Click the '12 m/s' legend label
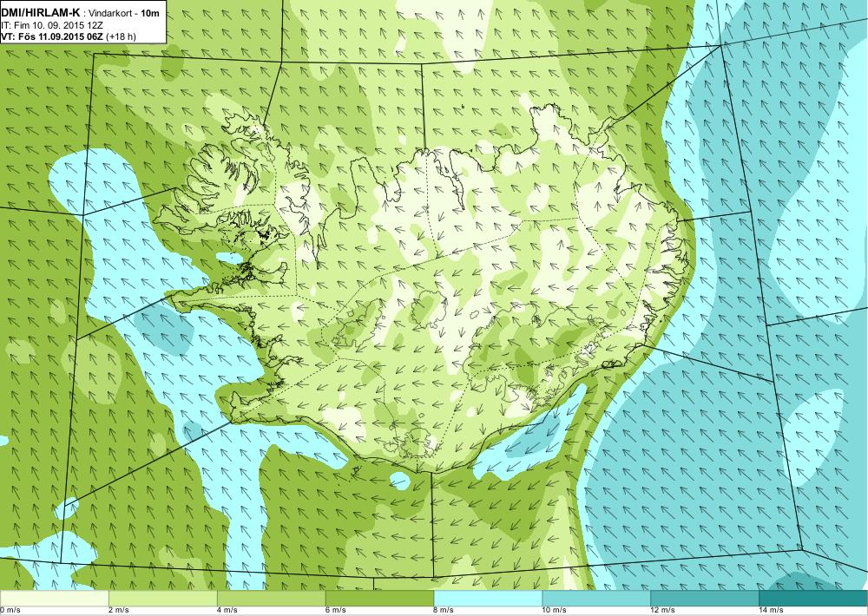The height and width of the screenshot is (616, 868). coord(663,611)
